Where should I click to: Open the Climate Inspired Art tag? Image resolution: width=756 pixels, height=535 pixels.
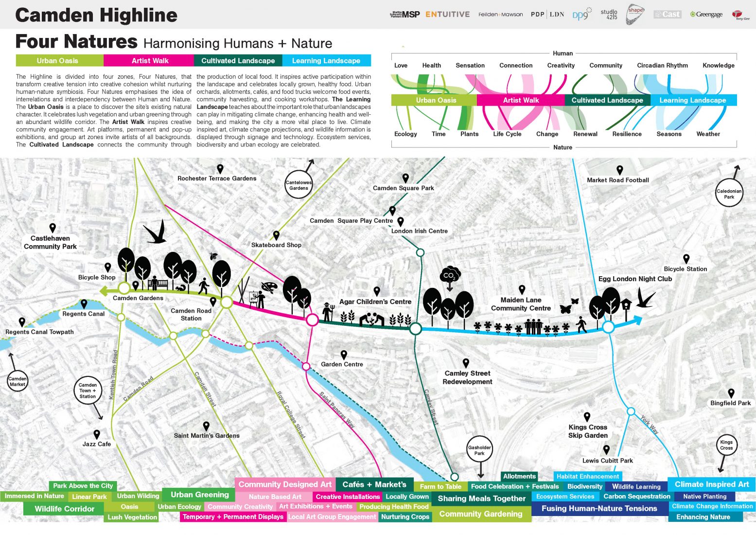coord(711,484)
